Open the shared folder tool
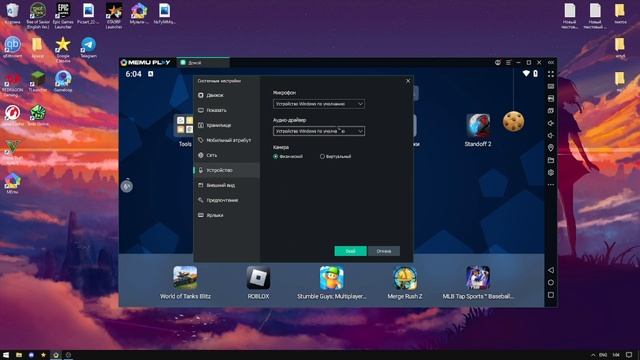This screenshot has height=360, width=640. (551, 160)
